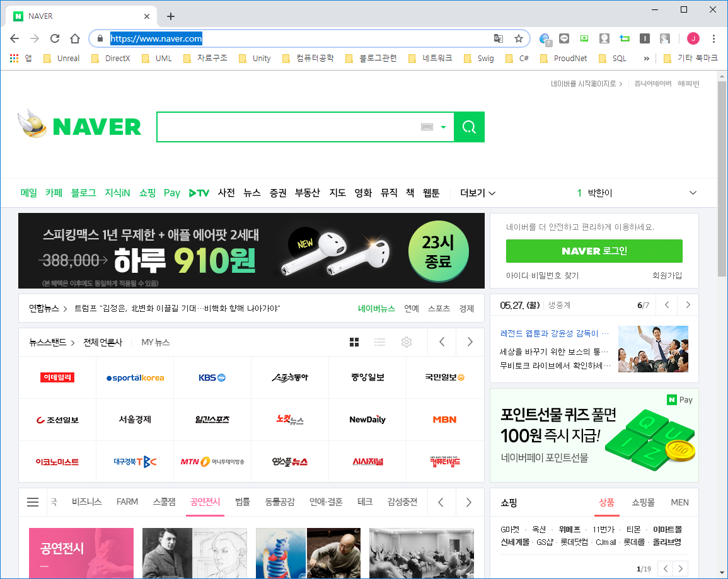Click the page vertical scrollbar thumb
Image resolution: width=728 pixels, height=579 pixels.
[722, 179]
